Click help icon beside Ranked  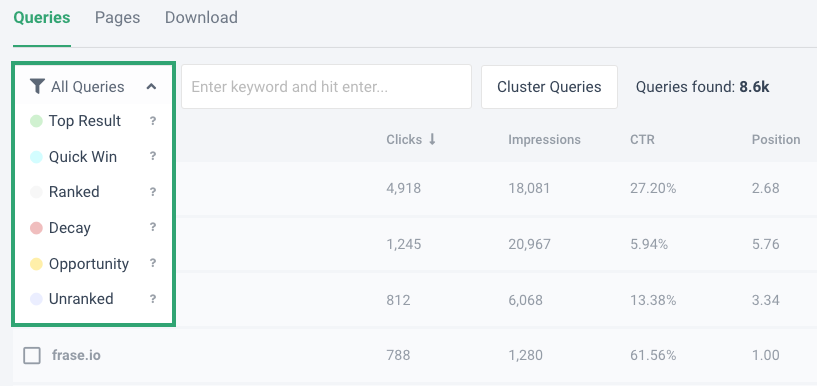(x=153, y=192)
